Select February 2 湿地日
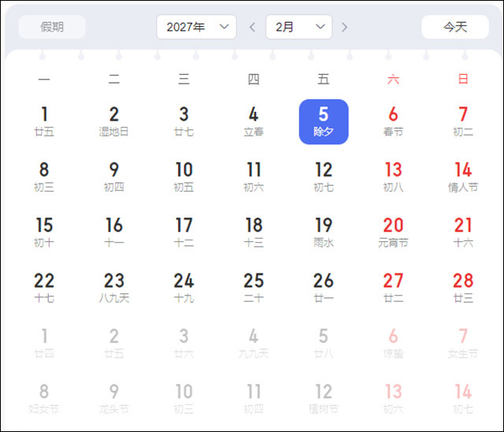Image resolution: width=504 pixels, height=432 pixels. pyautogui.click(x=113, y=122)
